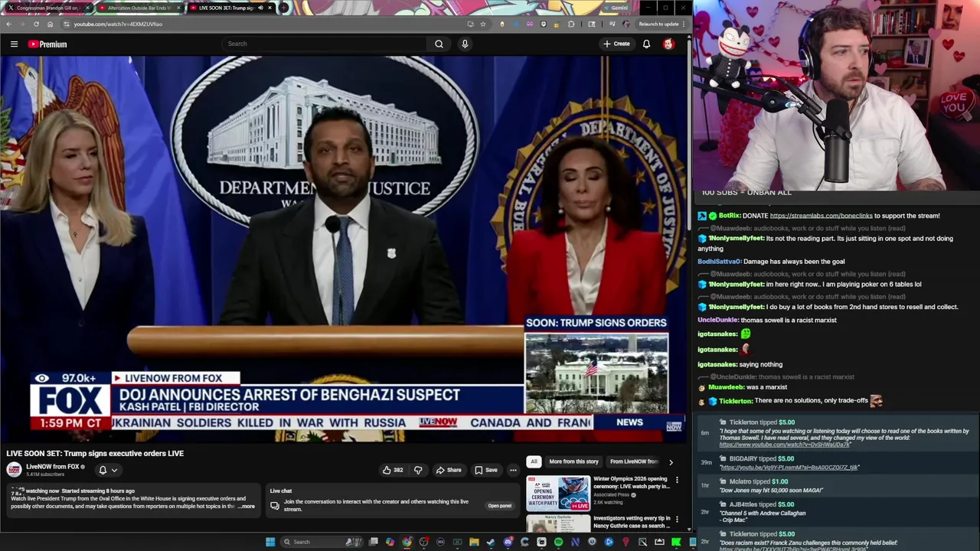Viewport: 980px width, 551px height.
Task: Open YouTube notifications bell in header
Action: (646, 44)
